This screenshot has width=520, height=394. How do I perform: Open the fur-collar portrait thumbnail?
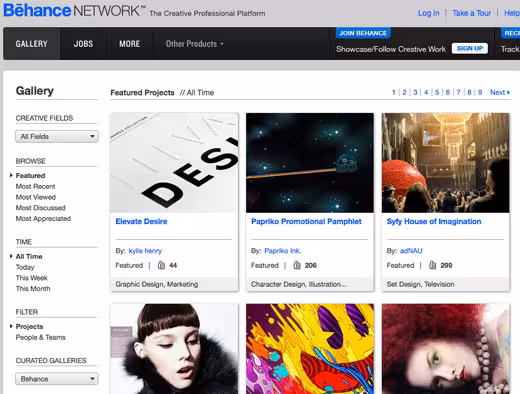point(174,349)
